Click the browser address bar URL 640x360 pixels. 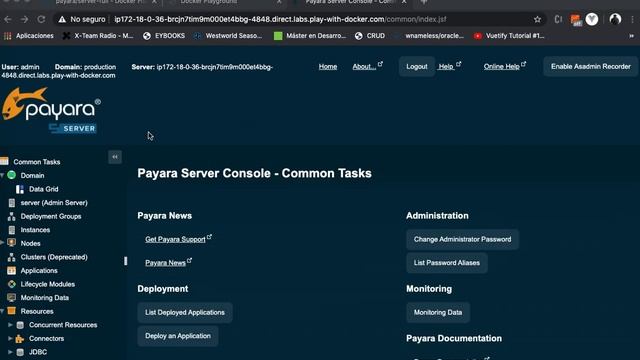point(280,19)
